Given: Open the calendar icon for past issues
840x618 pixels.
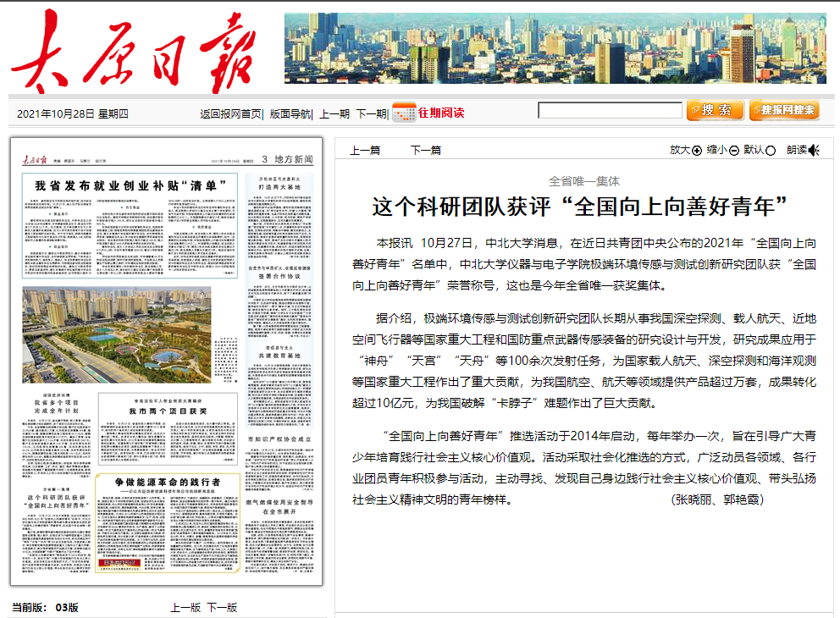Looking at the screenshot, I should click(404, 113).
